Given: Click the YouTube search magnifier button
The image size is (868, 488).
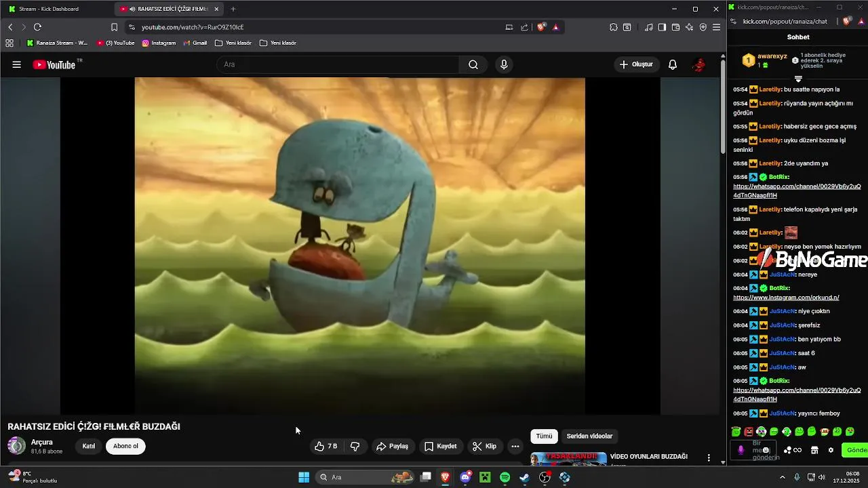Looking at the screenshot, I should (473, 64).
